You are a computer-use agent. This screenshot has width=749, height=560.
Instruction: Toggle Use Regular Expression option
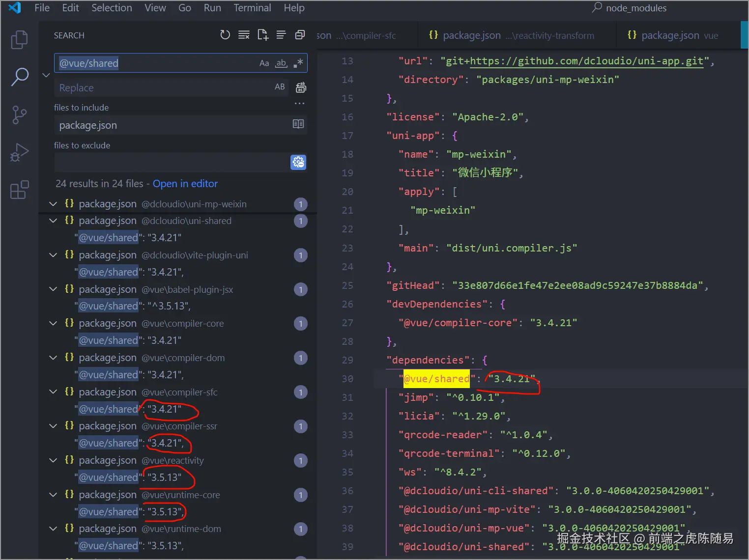(x=298, y=63)
